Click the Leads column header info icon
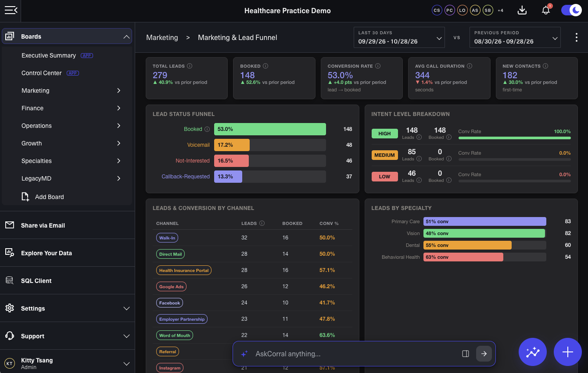The image size is (588, 373). click(262, 223)
